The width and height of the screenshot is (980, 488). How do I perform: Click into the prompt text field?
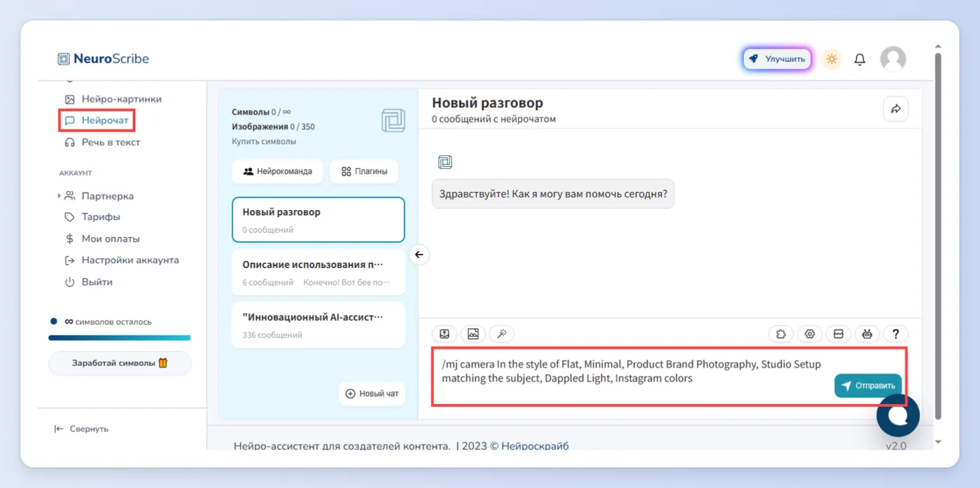(633, 377)
